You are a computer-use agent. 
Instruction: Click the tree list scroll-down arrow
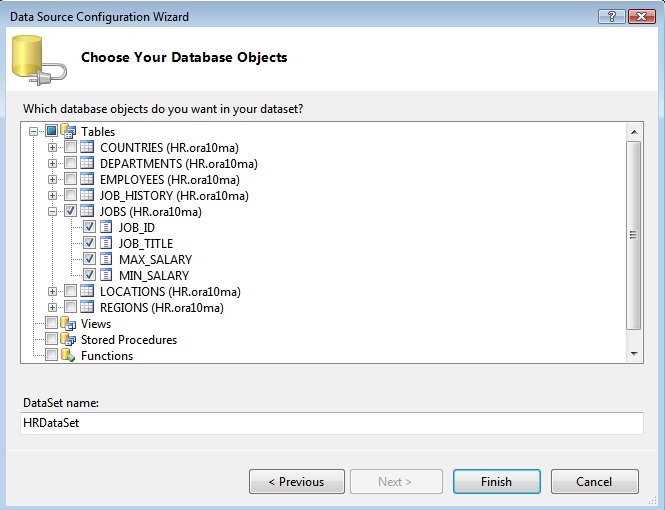click(633, 354)
